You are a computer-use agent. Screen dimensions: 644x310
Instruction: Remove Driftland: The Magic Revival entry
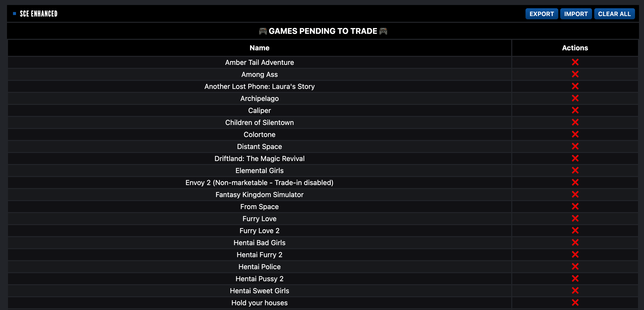pos(575,158)
